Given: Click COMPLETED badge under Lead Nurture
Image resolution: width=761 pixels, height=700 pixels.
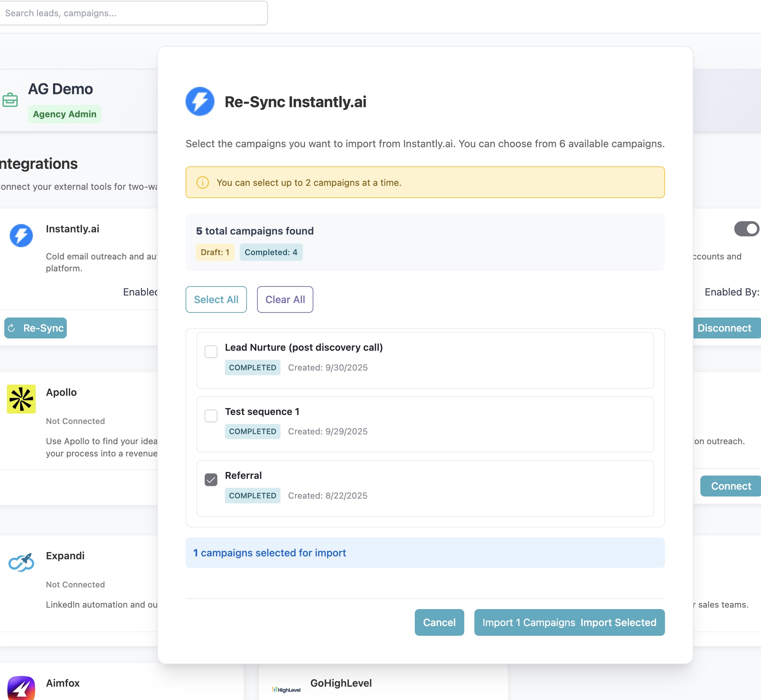Looking at the screenshot, I should point(252,367).
